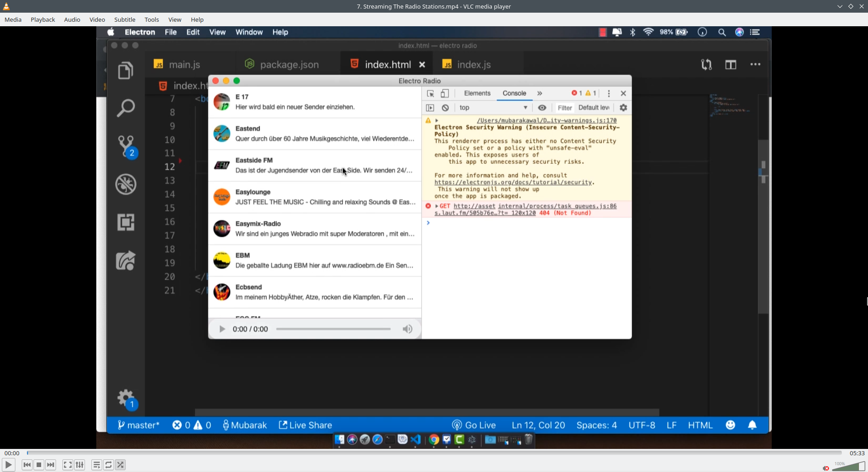Image resolution: width=868 pixels, height=472 pixels.
Task: Open the VLC Subtitle menu
Action: pyautogui.click(x=125, y=19)
